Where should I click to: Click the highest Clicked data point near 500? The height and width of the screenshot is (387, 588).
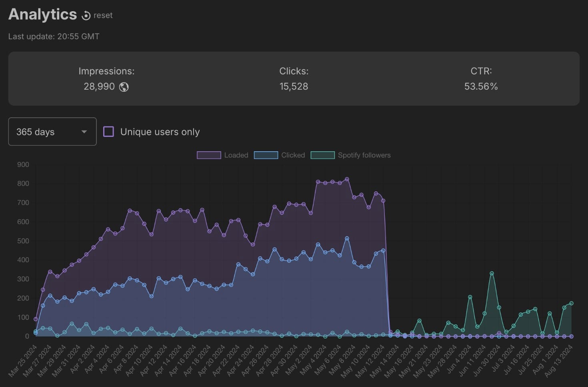point(347,239)
